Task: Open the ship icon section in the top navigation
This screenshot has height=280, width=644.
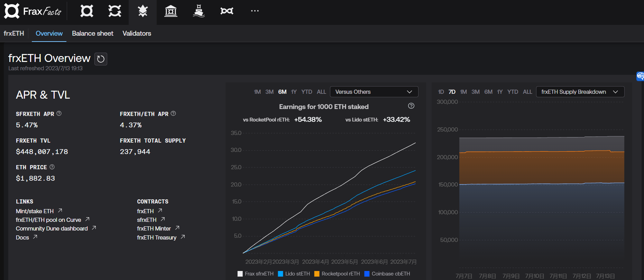Action: (x=199, y=11)
